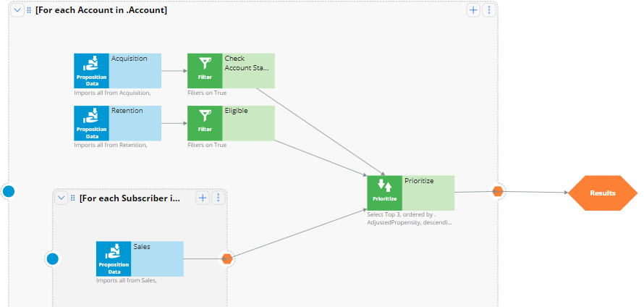Select the Eligible filter icon
This screenshot has height=307, width=644.
[x=205, y=123]
